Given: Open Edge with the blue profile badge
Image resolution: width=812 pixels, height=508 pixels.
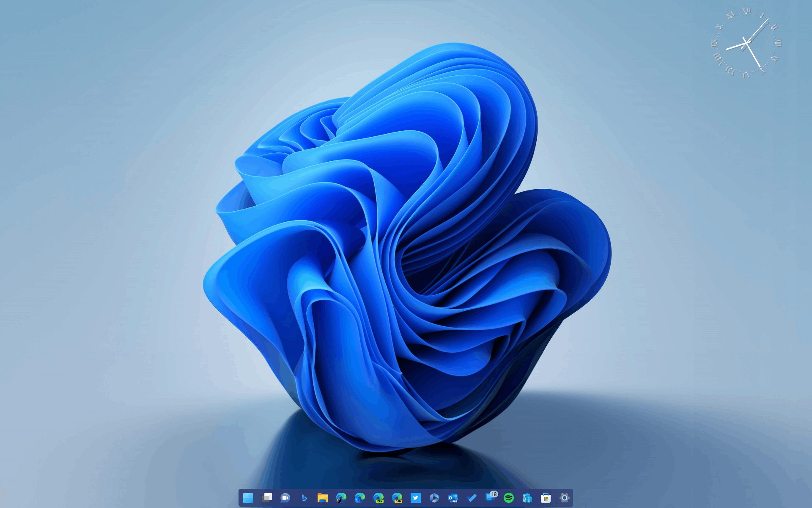Looking at the screenshot, I should click(x=360, y=498).
